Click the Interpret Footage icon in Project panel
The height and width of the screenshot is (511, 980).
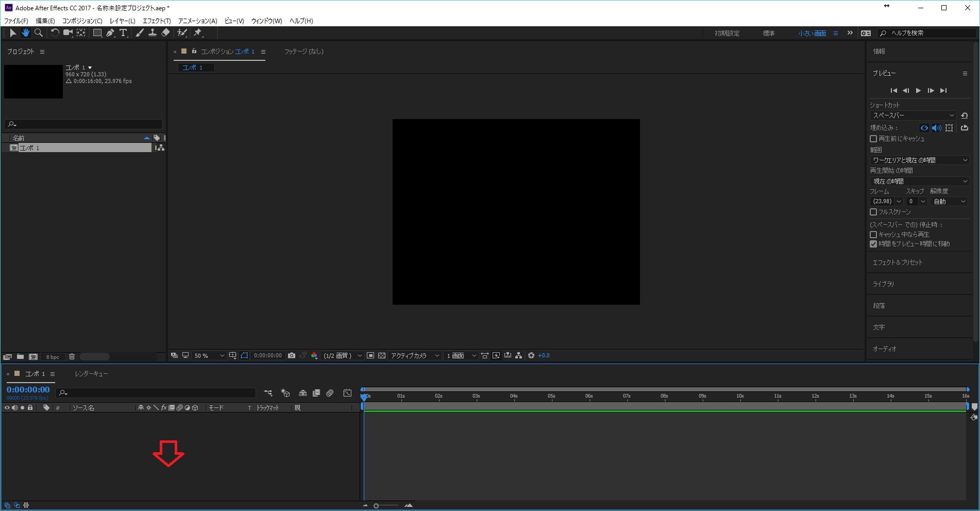(7, 357)
